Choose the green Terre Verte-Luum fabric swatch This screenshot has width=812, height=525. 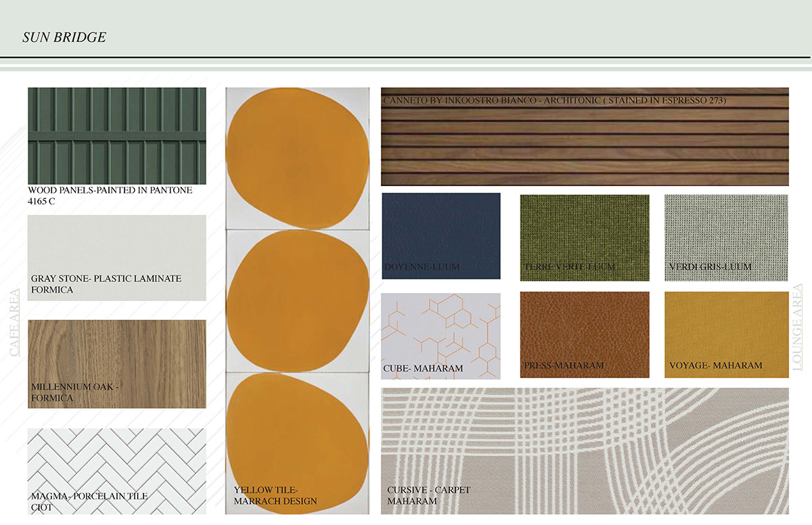(585, 237)
